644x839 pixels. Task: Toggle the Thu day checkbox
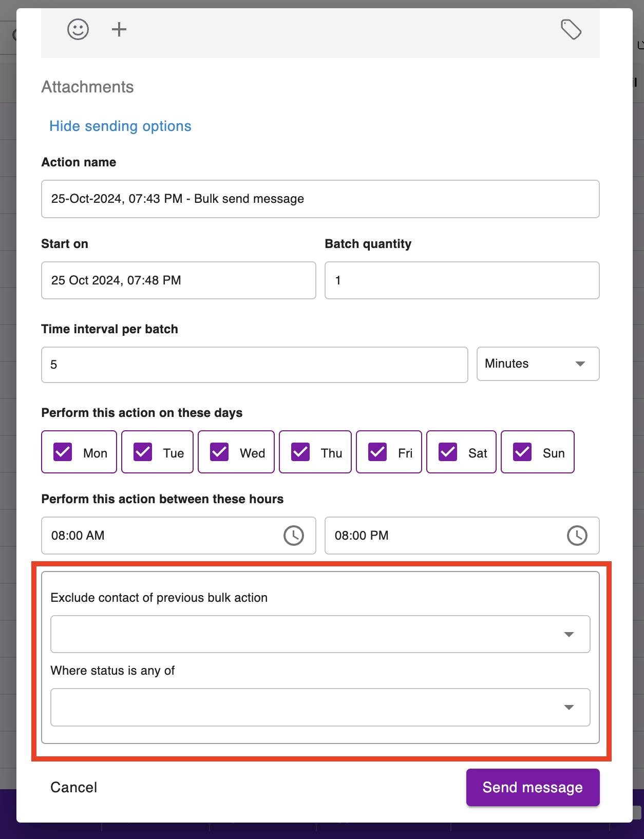(300, 452)
